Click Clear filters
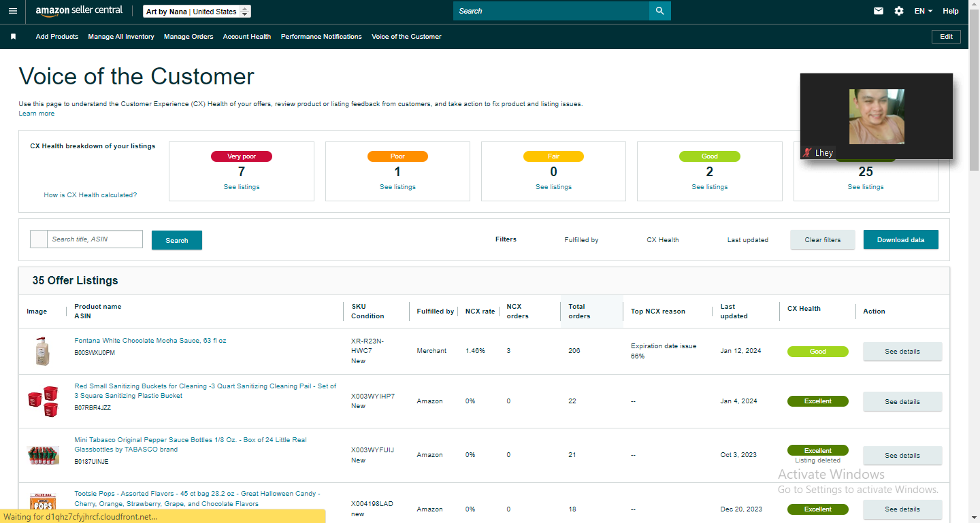The width and height of the screenshot is (980, 523). 823,239
